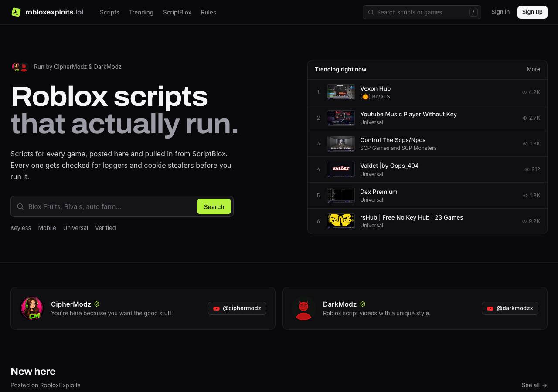Click the DarkModz creator name
Screen dimensions: 558x392
(340, 304)
